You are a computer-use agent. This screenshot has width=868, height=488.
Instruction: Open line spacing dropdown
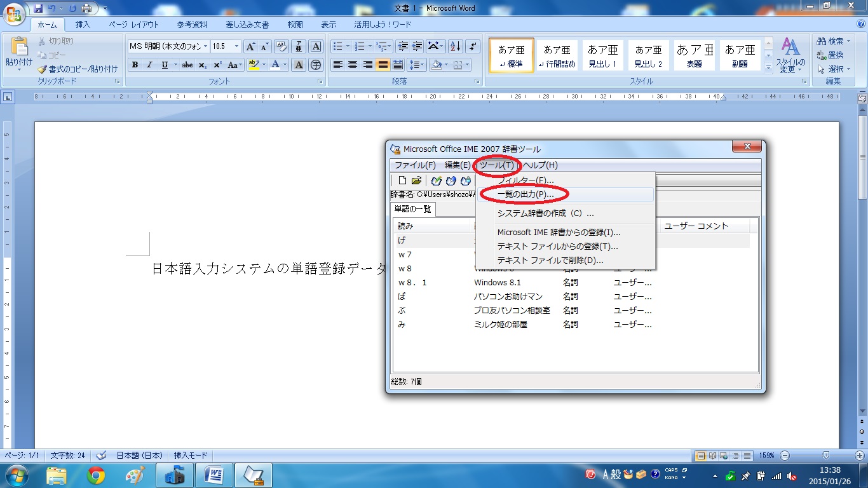pyautogui.click(x=417, y=65)
